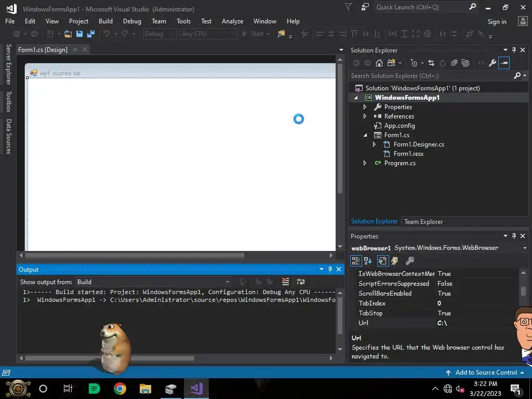
Task: Click Pending Changes Filter clock icon
Action: 414,63
